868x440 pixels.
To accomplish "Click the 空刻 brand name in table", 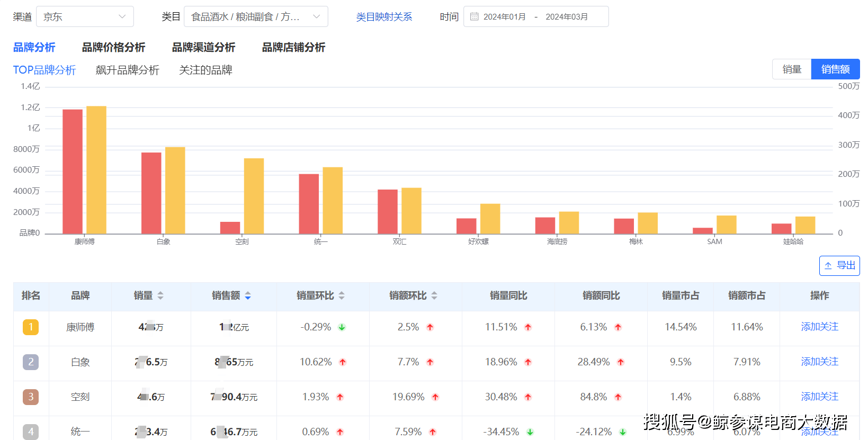I will click(x=80, y=397).
